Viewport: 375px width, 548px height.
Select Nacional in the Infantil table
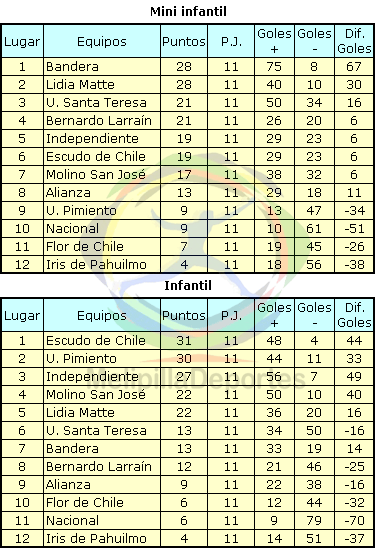[x=72, y=520]
